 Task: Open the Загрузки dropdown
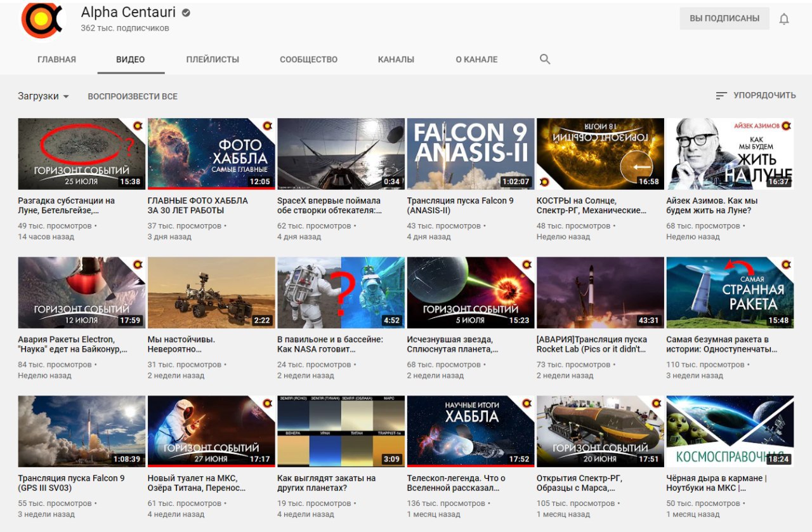(x=43, y=96)
